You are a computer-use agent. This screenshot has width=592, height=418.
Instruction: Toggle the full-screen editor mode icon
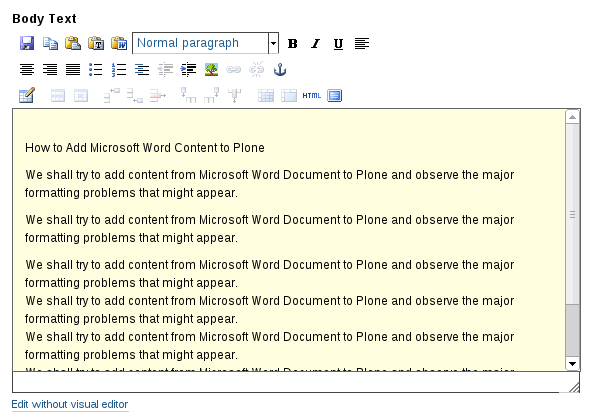(x=335, y=96)
